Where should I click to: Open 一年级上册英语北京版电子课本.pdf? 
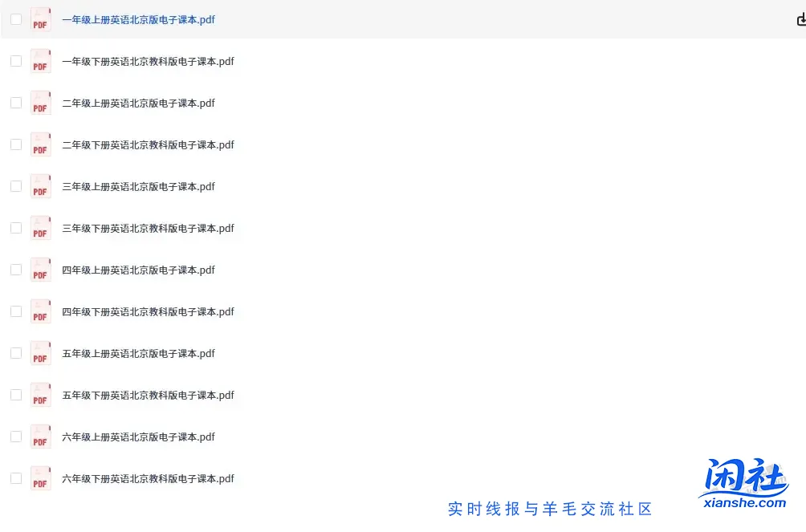click(x=138, y=18)
